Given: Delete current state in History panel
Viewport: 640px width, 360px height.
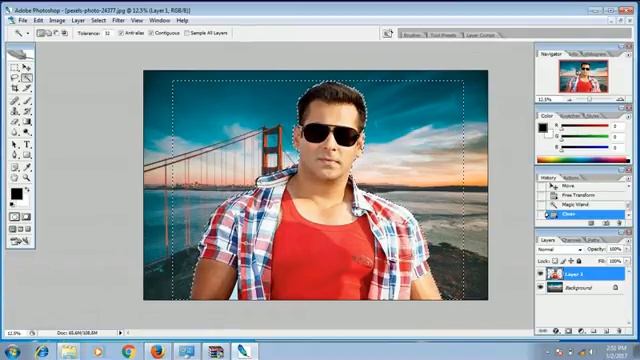Looking at the screenshot, I should [619, 223].
